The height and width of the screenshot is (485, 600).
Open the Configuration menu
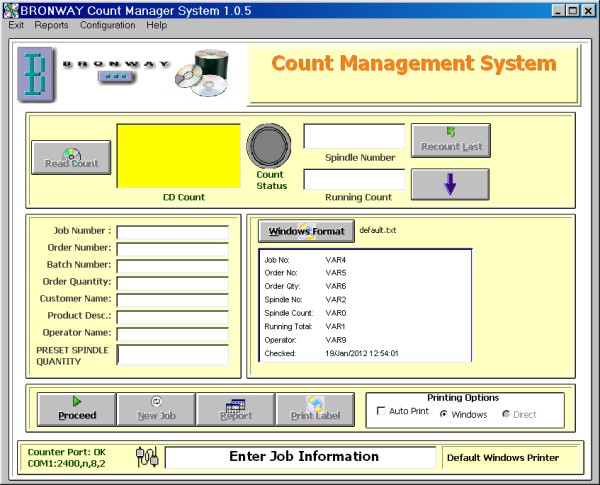(108, 25)
